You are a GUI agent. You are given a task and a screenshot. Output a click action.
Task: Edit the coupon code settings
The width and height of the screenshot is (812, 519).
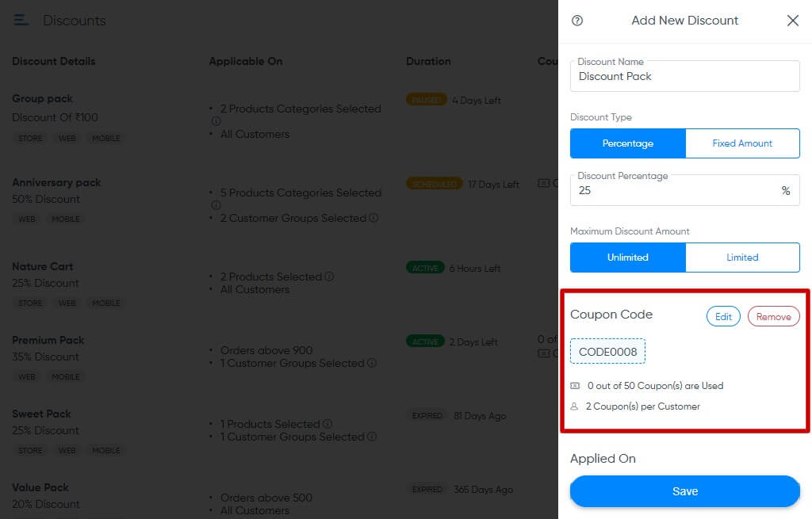tap(722, 315)
